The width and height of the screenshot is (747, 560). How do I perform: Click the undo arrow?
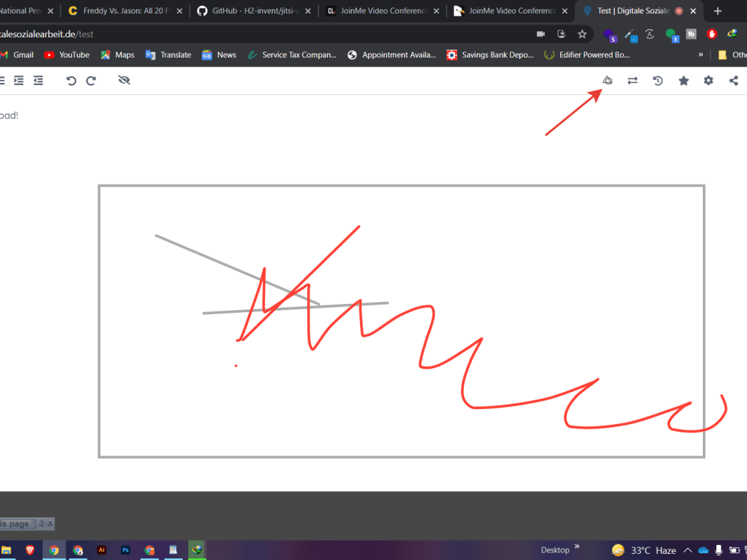[71, 81]
